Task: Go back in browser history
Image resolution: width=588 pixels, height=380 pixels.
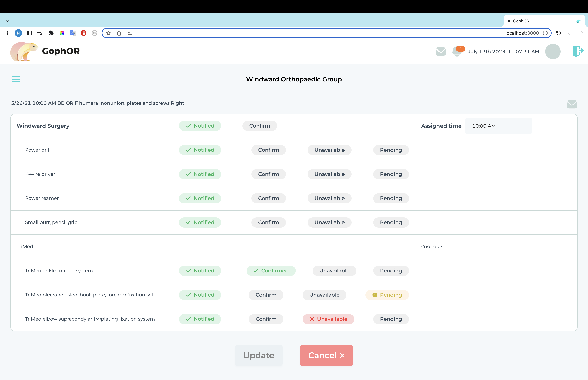Action: [569, 33]
